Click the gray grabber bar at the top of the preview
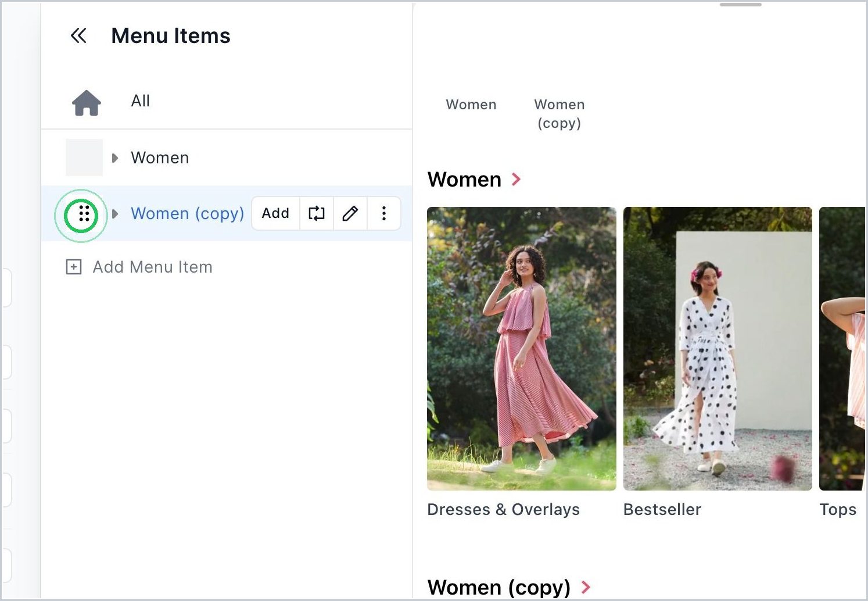Screen dimensions: 868x601 pyautogui.click(x=741, y=5)
